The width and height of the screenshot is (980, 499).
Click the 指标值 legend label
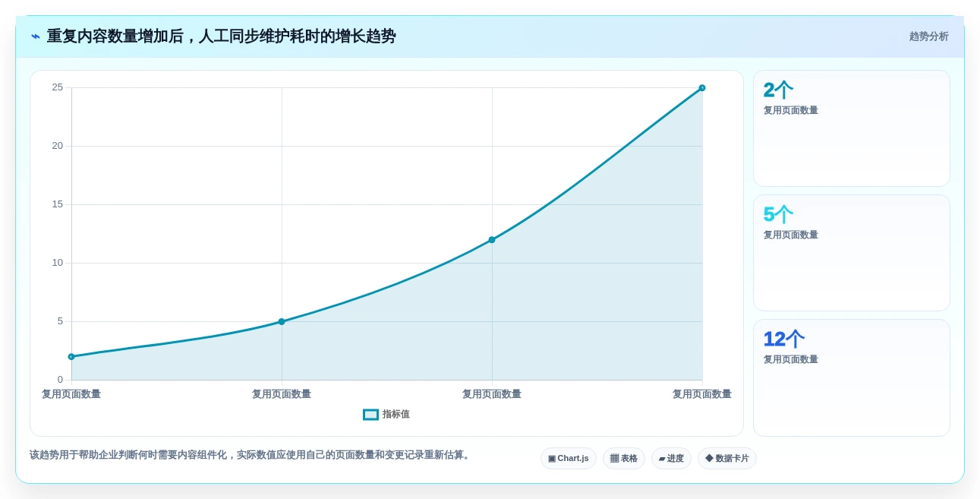(396, 415)
